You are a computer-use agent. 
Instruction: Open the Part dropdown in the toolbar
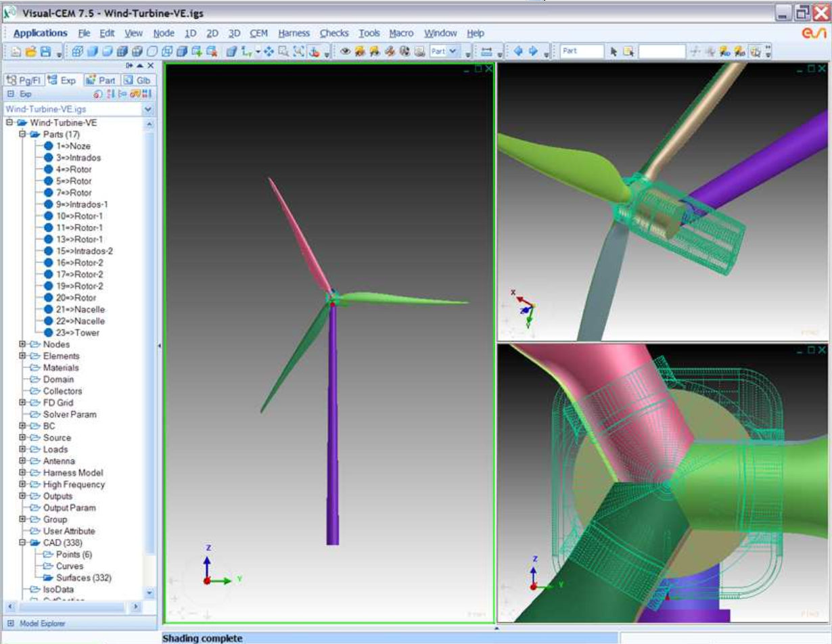(x=453, y=51)
